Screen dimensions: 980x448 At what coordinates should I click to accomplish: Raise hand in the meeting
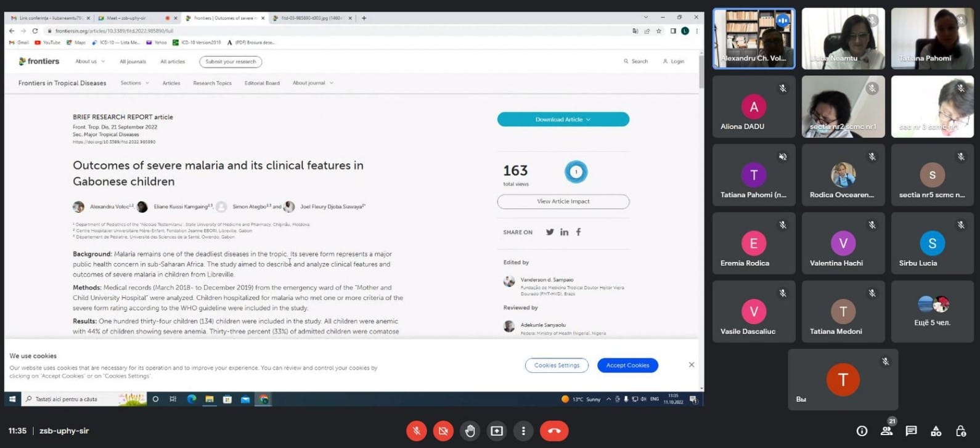point(470,431)
